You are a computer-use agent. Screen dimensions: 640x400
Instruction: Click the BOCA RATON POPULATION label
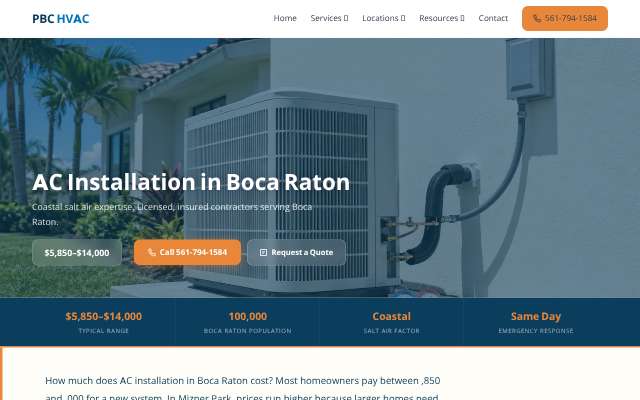(x=248, y=331)
